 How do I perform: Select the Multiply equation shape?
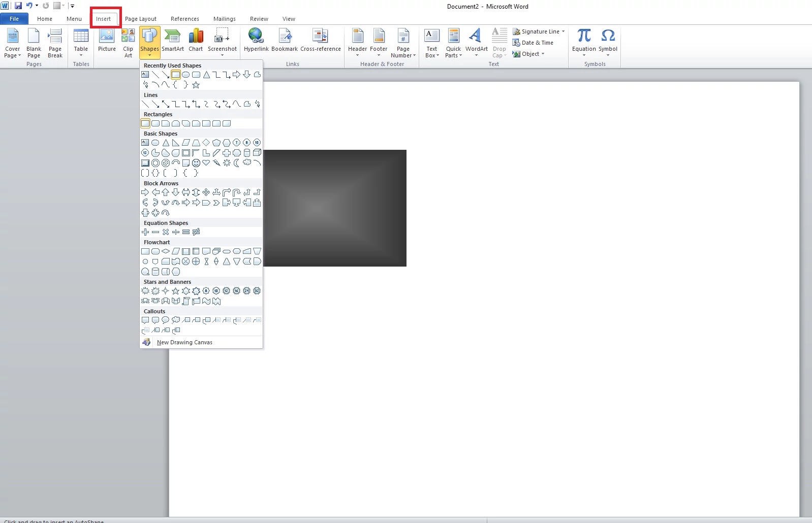tap(165, 232)
